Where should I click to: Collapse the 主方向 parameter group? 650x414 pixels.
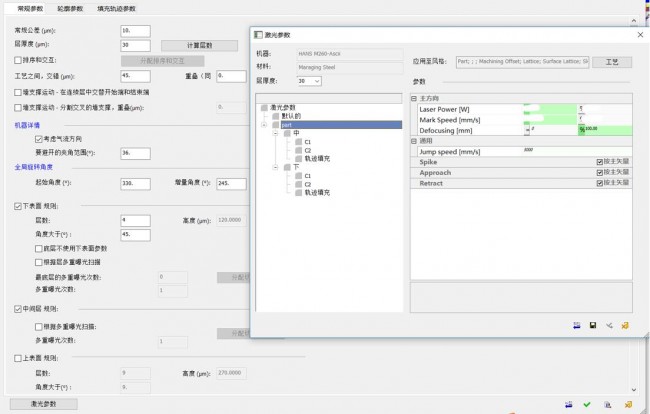[x=414, y=99]
